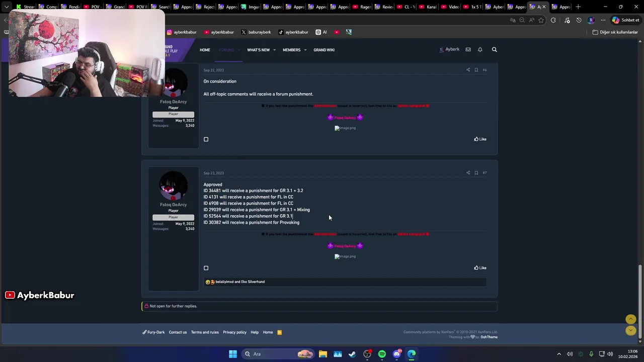Bookmark post #6
This screenshot has width=644, height=362.
point(476,70)
